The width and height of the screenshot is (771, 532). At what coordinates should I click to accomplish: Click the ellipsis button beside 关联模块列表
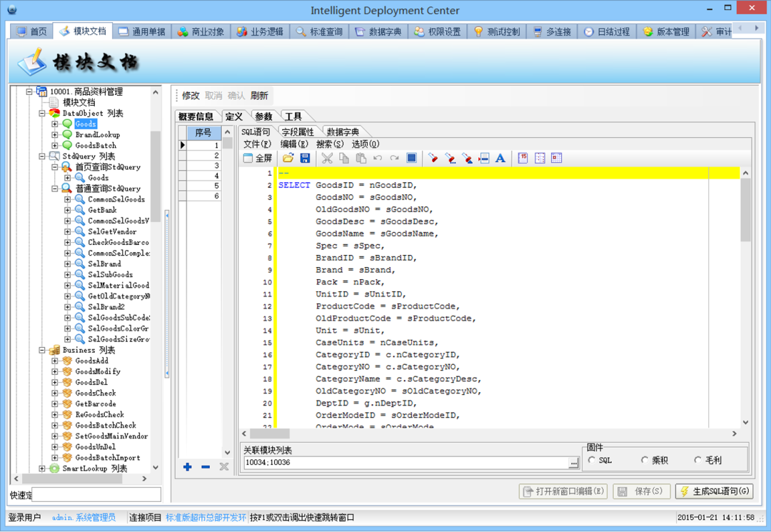tap(573, 462)
